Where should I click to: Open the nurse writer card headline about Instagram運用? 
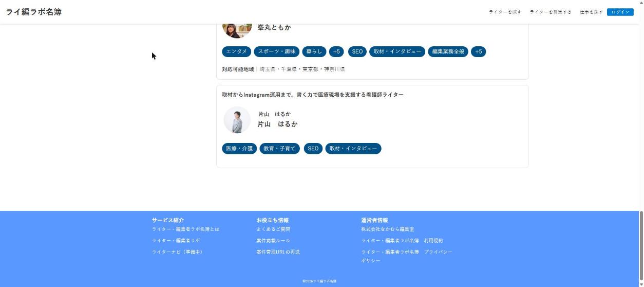[x=313, y=95]
